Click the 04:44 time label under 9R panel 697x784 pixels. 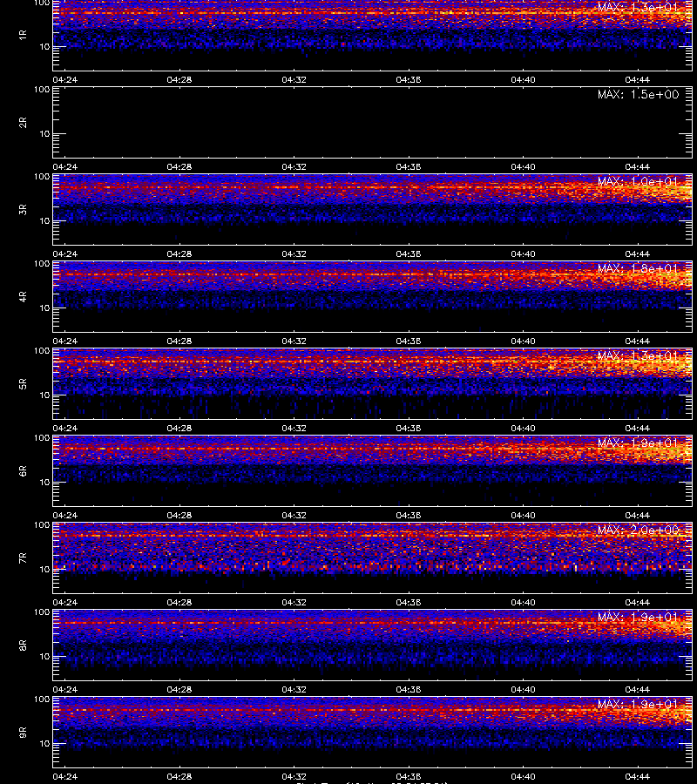coord(638,776)
